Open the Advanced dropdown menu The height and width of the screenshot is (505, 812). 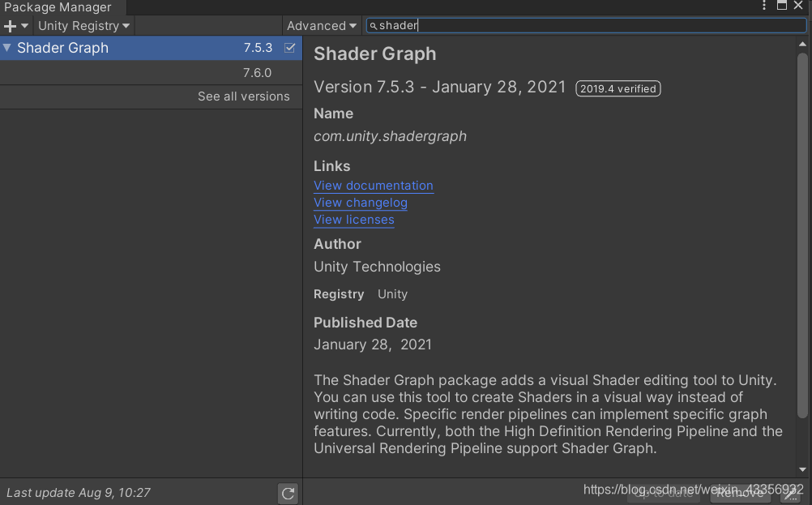click(322, 26)
